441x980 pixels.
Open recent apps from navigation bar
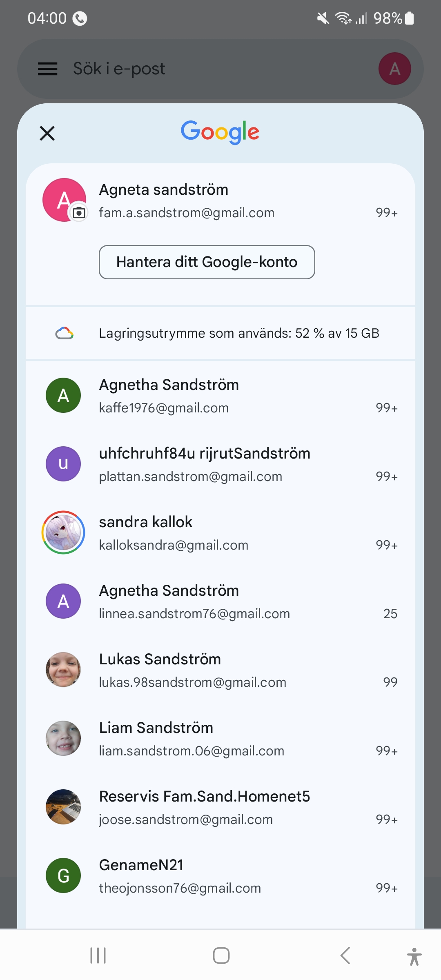coord(98,955)
